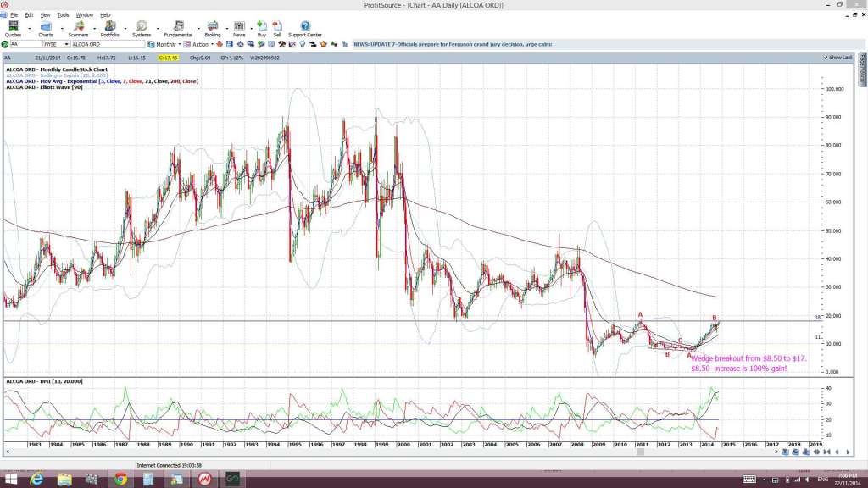Click the red down-arrow chart toolbar icon
The width and height of the screenshot is (868, 488).
tap(220, 44)
